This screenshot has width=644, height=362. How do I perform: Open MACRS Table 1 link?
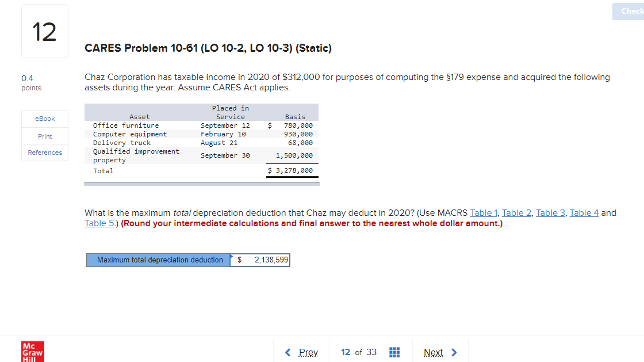tap(484, 212)
